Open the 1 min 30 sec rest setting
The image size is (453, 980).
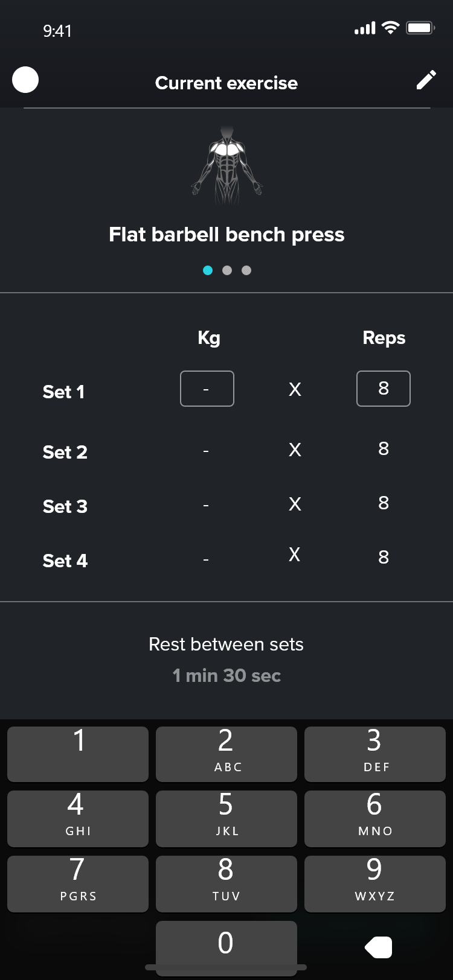pyautogui.click(x=226, y=676)
